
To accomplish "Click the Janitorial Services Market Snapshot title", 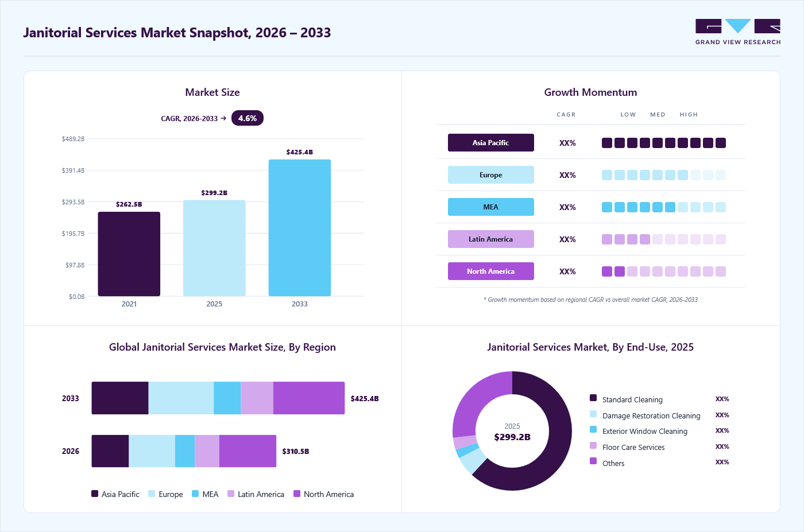I will 177,33.
